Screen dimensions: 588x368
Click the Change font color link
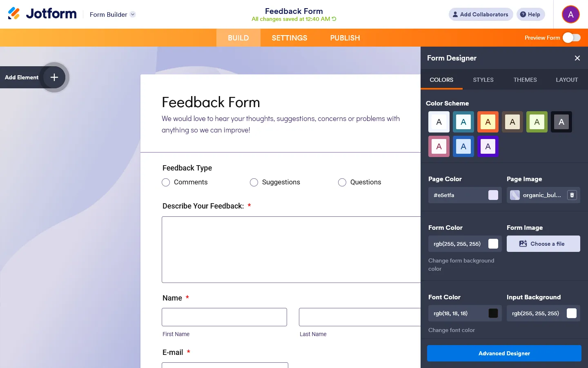[x=452, y=330]
